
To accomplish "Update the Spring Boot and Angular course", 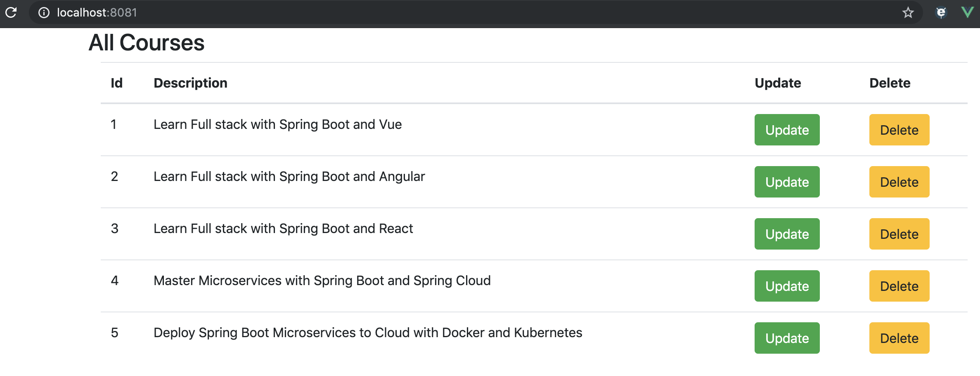I will [787, 182].
